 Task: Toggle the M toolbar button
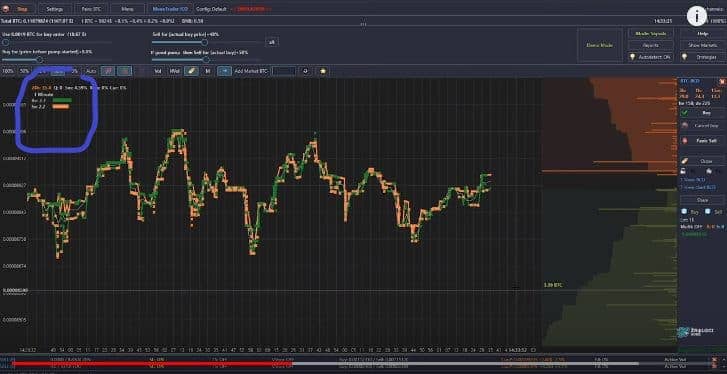(208, 71)
